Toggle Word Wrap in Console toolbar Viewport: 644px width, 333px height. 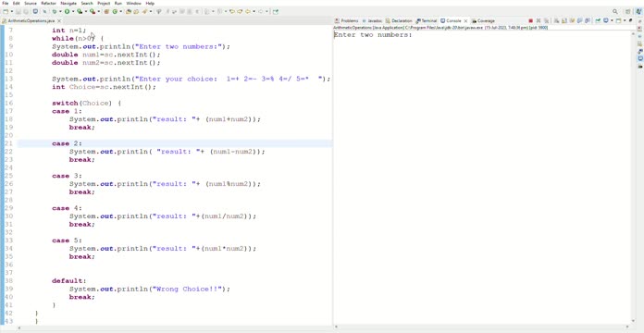572,20
